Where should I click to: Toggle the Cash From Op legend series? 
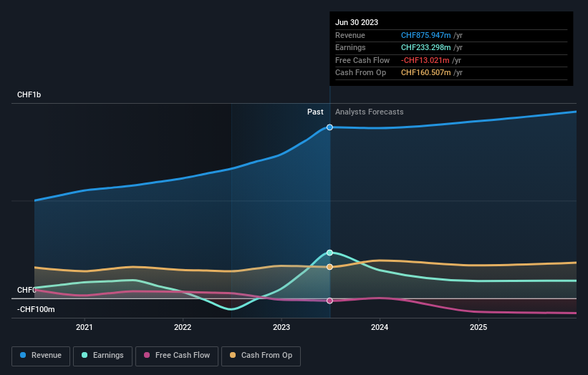(x=261, y=356)
